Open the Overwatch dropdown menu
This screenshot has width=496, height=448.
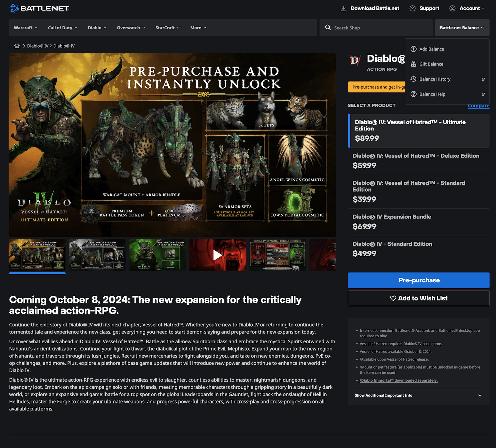click(131, 28)
